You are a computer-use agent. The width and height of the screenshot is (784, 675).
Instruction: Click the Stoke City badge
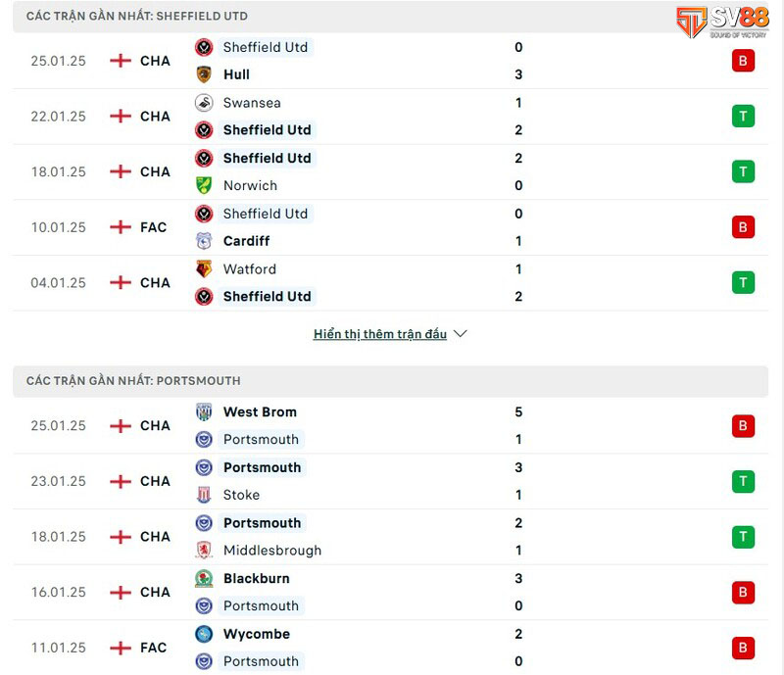point(205,496)
